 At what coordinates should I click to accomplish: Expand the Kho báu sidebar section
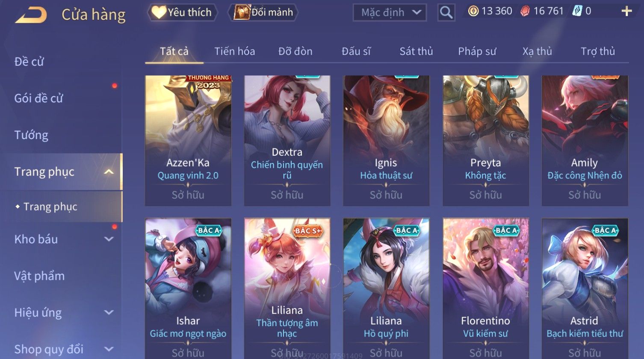click(109, 239)
